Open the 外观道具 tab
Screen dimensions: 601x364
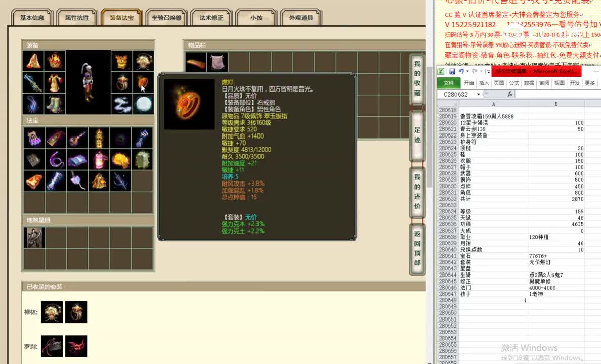pyautogui.click(x=301, y=18)
